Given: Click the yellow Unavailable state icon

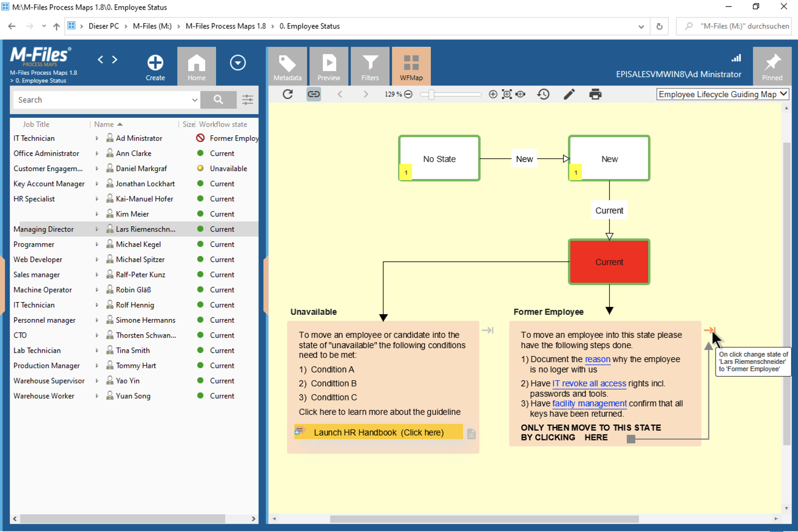Looking at the screenshot, I should point(200,169).
